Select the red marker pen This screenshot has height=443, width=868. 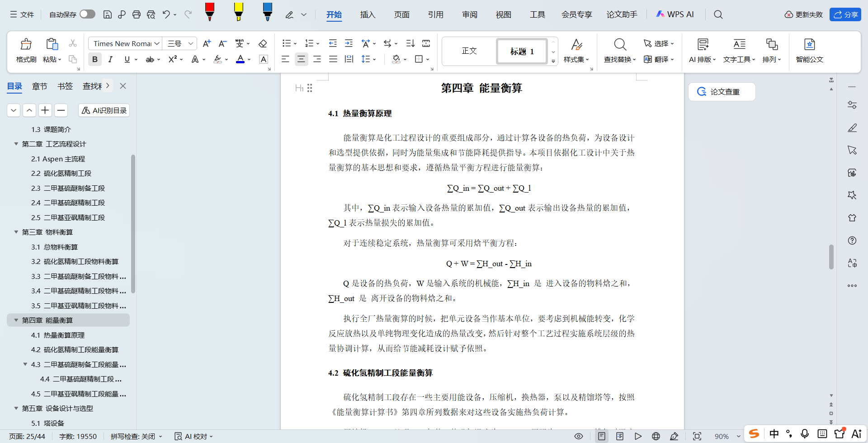click(x=209, y=12)
